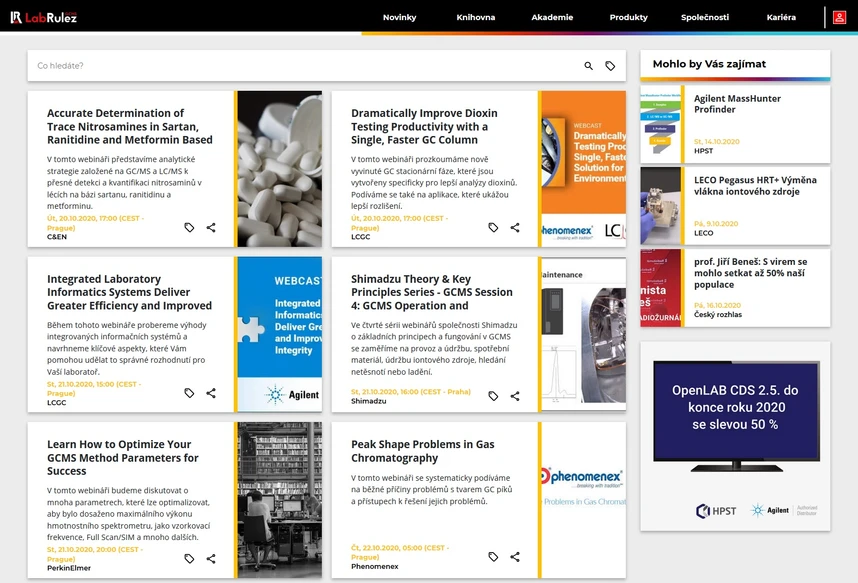Screen dimensions: 858x583
Task: Click the 'Co hledáte?' search field
Action: tap(300, 66)
